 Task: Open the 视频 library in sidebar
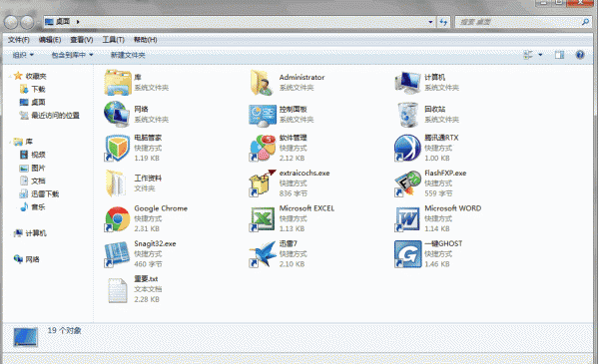(38, 155)
